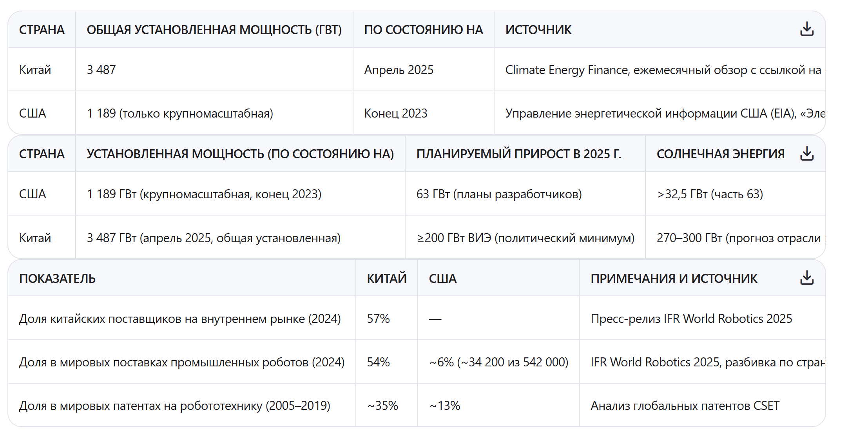Select the «63 ГВт (планы разработчиков)» cell
Viewport: 868px width, 433px height.
(x=499, y=194)
